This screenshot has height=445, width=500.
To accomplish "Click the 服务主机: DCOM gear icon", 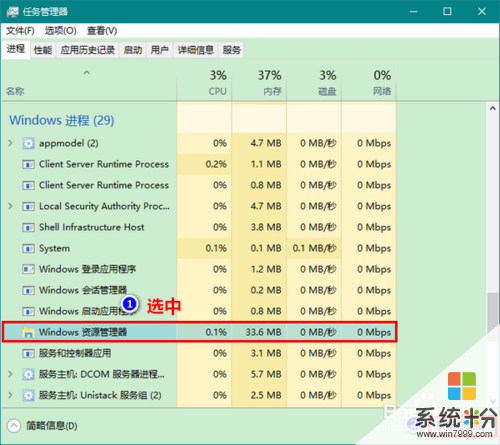I will [x=28, y=374].
